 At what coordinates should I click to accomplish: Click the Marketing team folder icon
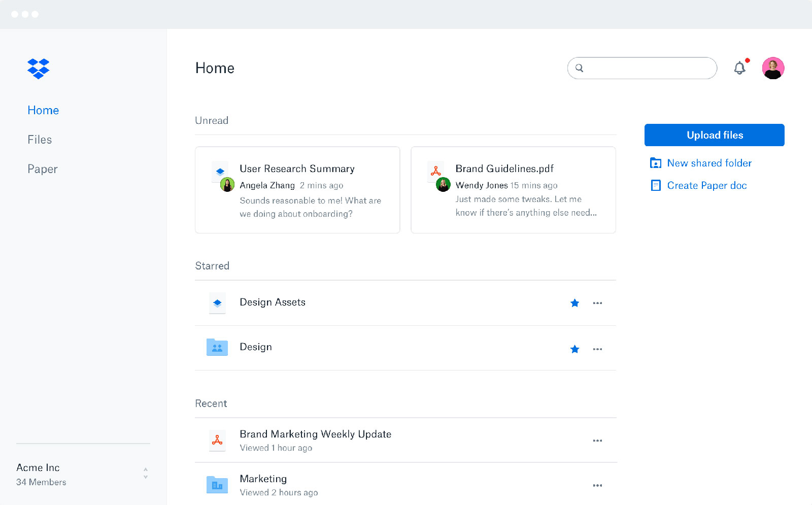pyautogui.click(x=217, y=485)
